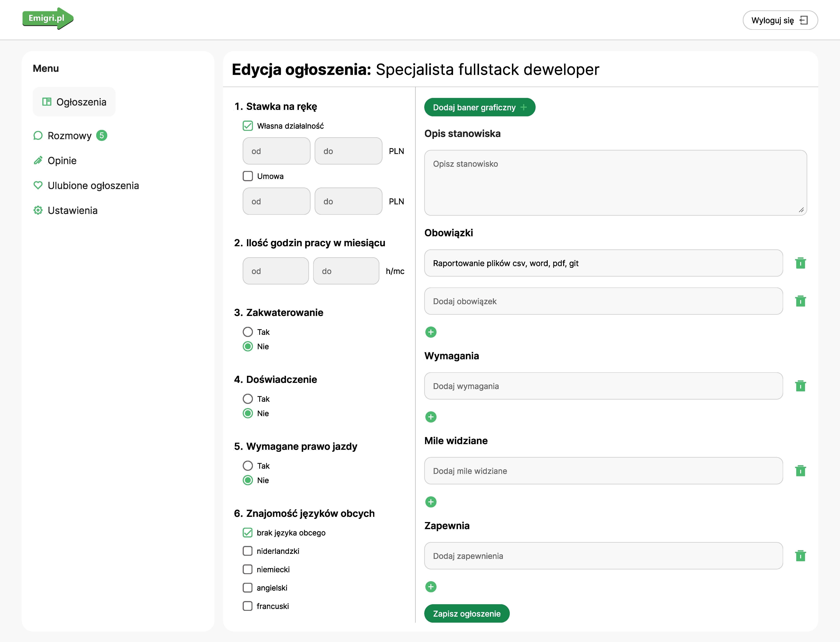
Task: Uncheck Własna działalność checkbox
Action: 248,126
